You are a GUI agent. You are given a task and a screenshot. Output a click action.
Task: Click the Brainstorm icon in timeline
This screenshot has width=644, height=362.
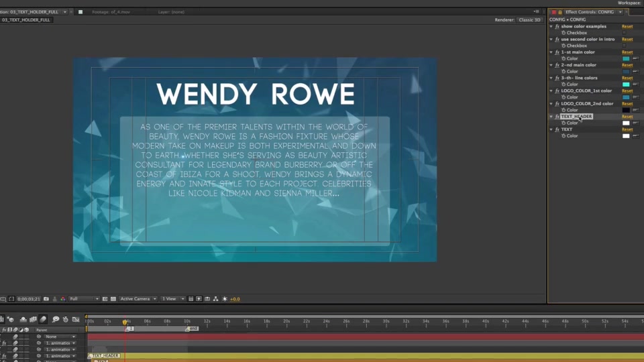56,319
